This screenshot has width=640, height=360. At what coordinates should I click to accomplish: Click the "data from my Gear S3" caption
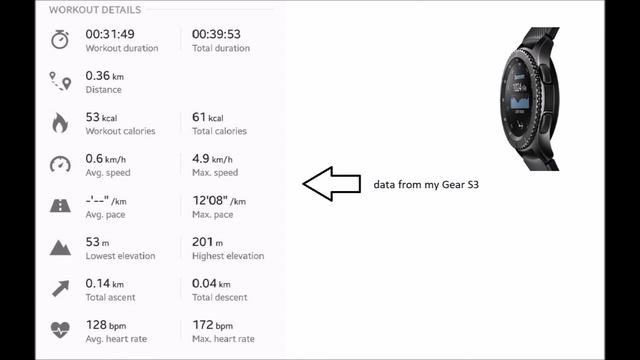point(426,184)
